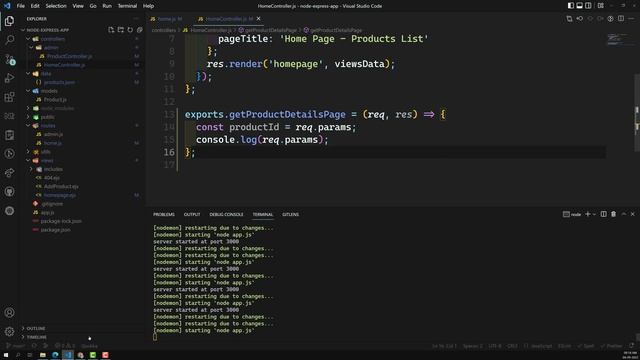Switch to the home.js editor tab
Viewport: 640px width, 360px height.
166,19
